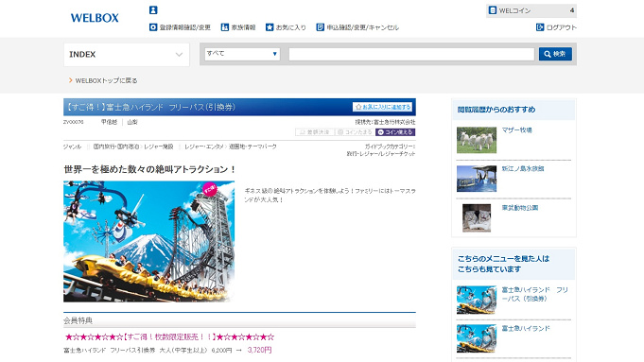Click 東武動物公園 white tiger thumbnail
This screenshot has width=644, height=362.
click(477, 218)
